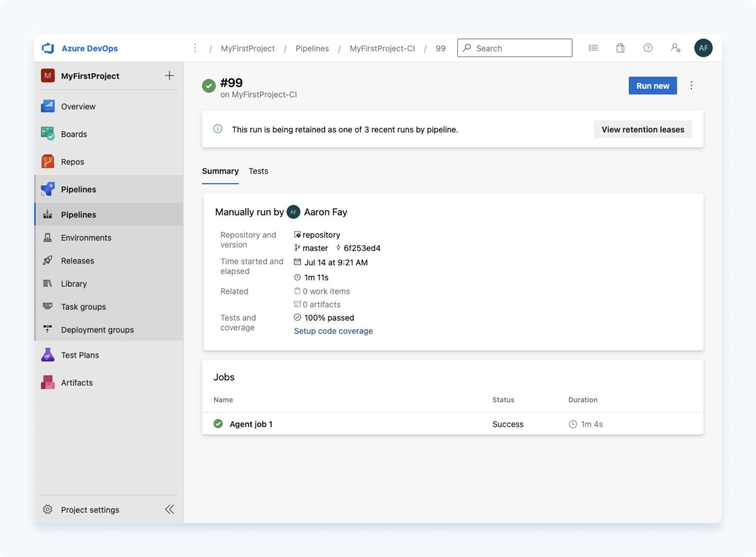This screenshot has height=557, width=756.
Task: Open the work items list icon
Action: click(593, 48)
